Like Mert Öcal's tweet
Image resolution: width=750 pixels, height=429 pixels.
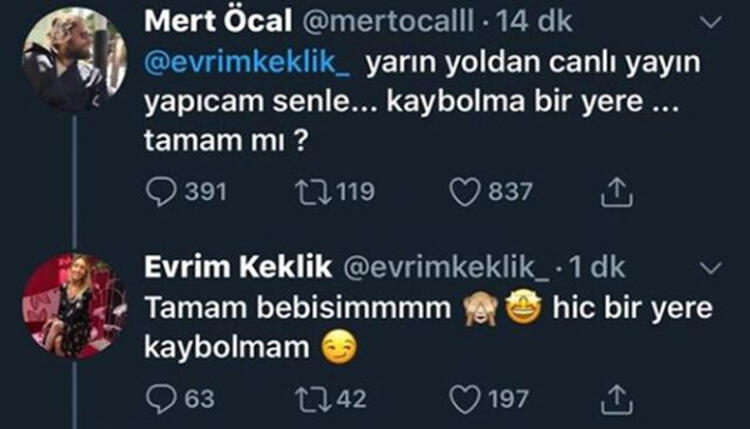(465, 192)
